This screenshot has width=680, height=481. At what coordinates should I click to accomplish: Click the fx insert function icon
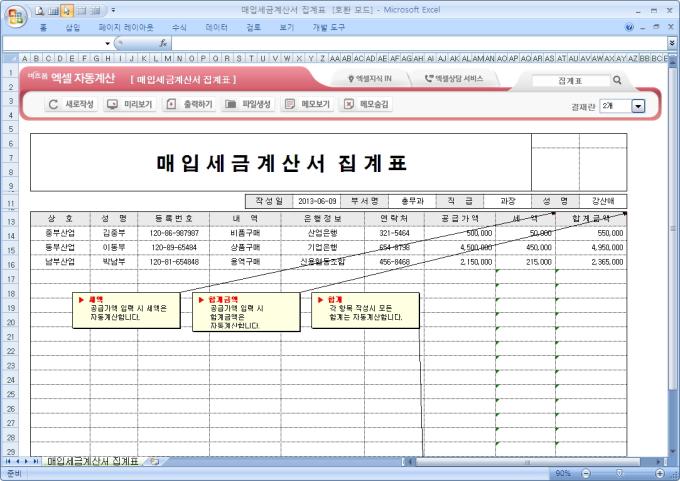[163, 43]
